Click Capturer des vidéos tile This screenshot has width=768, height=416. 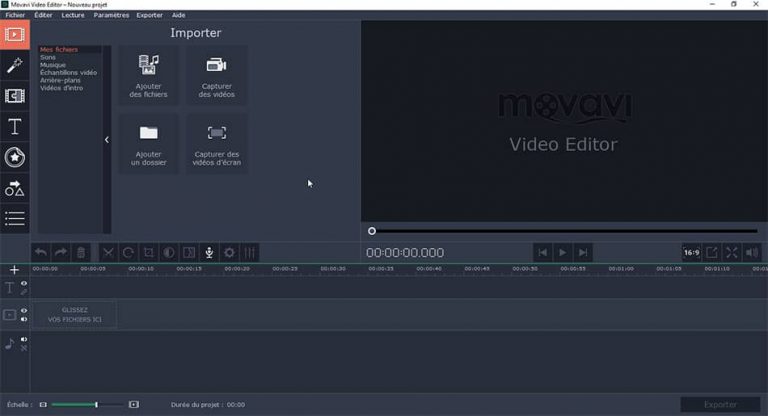point(216,75)
